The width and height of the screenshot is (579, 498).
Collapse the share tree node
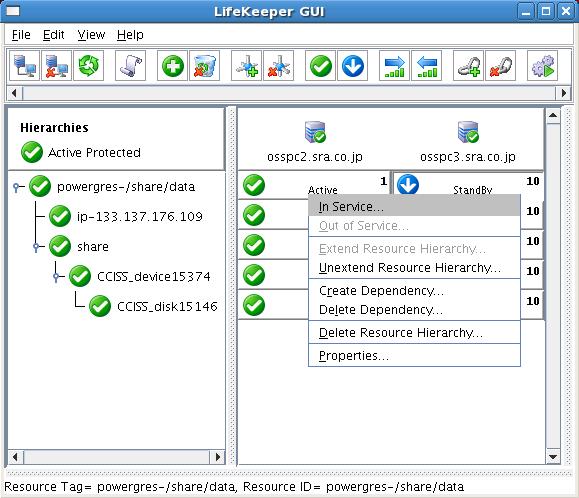(36, 247)
